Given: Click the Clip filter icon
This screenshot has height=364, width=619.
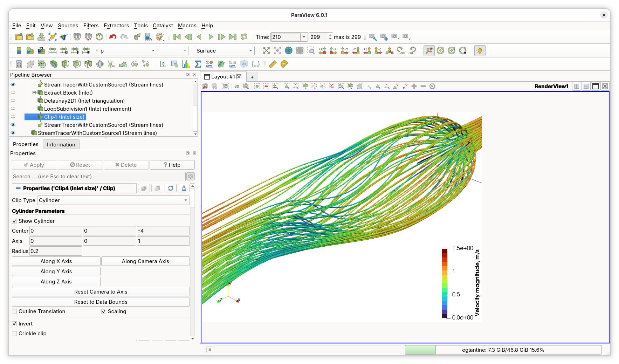Looking at the screenshot, I should 65,64.
